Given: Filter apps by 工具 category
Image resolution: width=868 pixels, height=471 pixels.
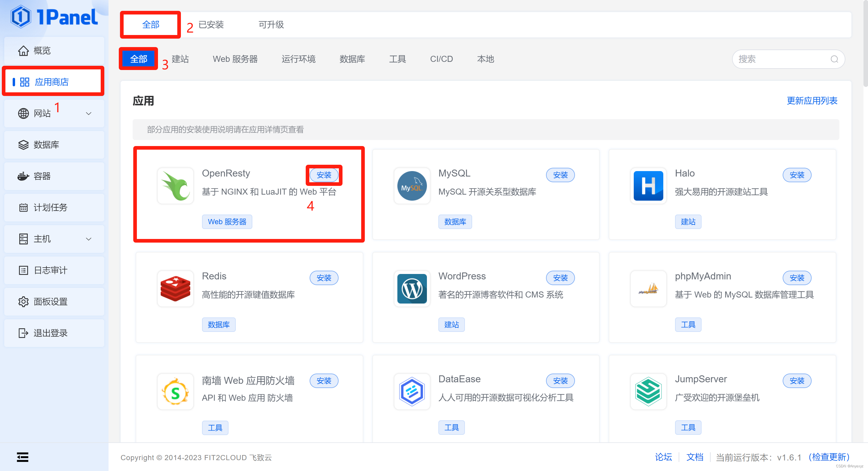Looking at the screenshot, I should pyautogui.click(x=398, y=59).
